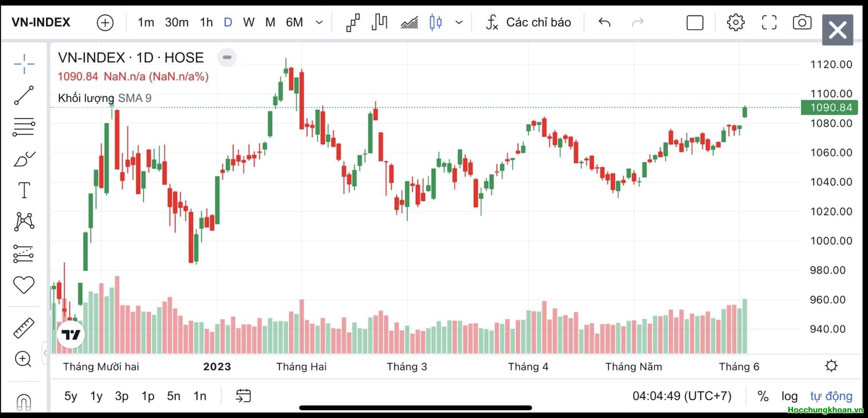Open the "Các chỉ báo" indicators menu
Image resolution: width=868 pixels, height=418 pixels.
pos(529,22)
